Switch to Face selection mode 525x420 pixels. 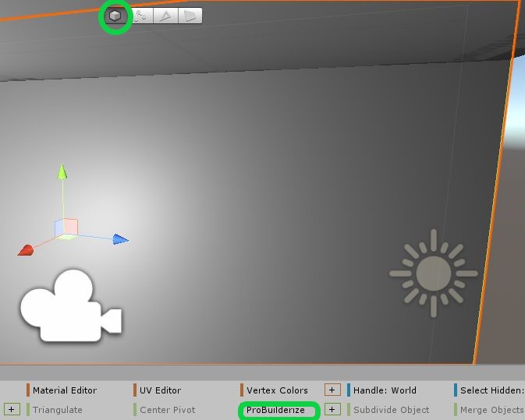click(190, 16)
